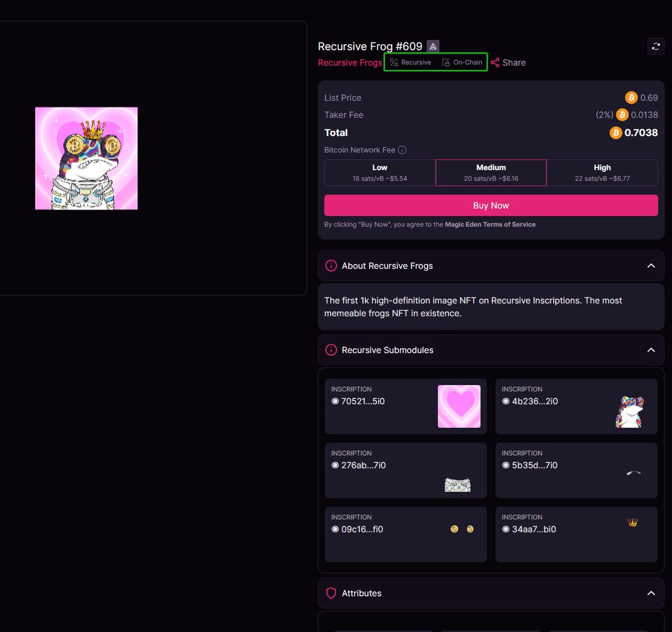Image resolution: width=672 pixels, height=632 pixels.
Task: Open the mouth line submodule thumbnail
Action: coord(633,473)
